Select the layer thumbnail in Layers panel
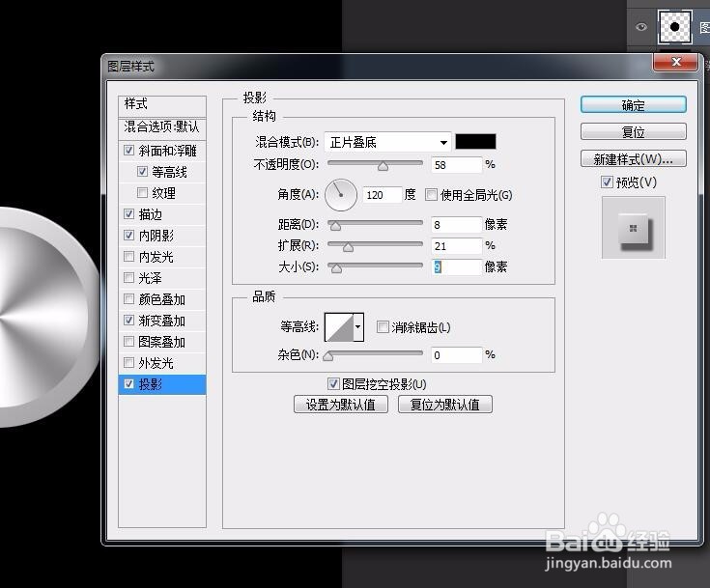710x588 pixels. coord(674,27)
